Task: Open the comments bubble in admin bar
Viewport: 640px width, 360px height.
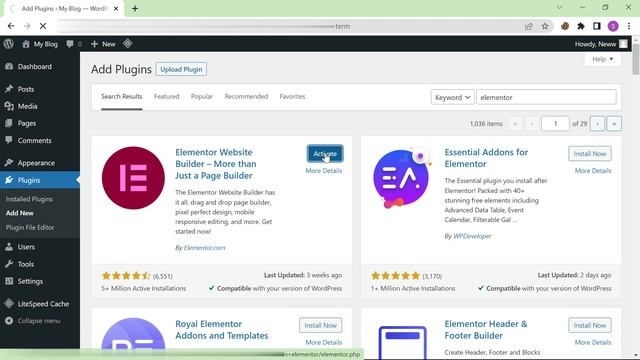Action: point(74,44)
